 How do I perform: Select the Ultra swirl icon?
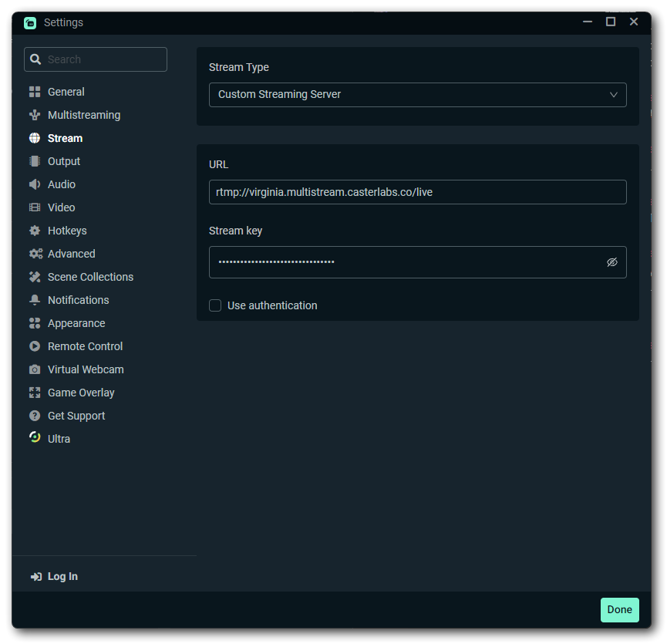[35, 438]
